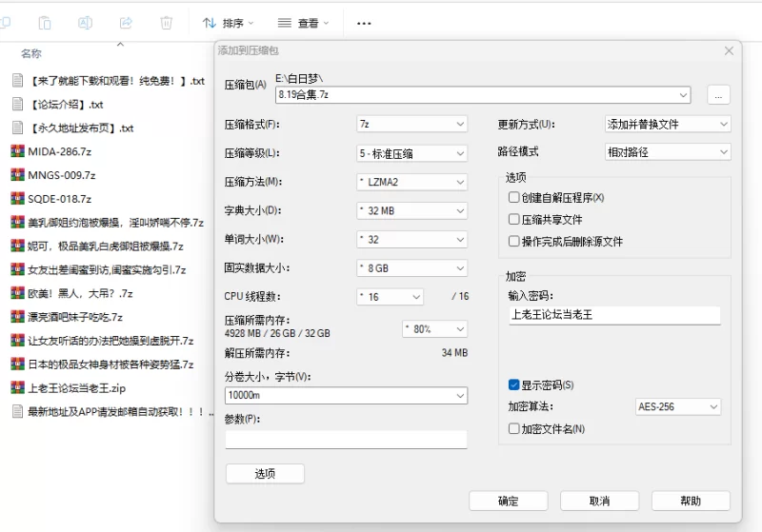Enable 加密文件名 checkbox
This screenshot has width=762, height=532.
tap(513, 428)
